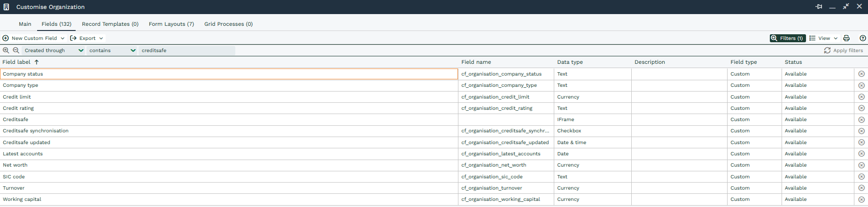Expand the New Custom Field dropdown
This screenshot has height=207, width=868.
pyautogui.click(x=62, y=38)
